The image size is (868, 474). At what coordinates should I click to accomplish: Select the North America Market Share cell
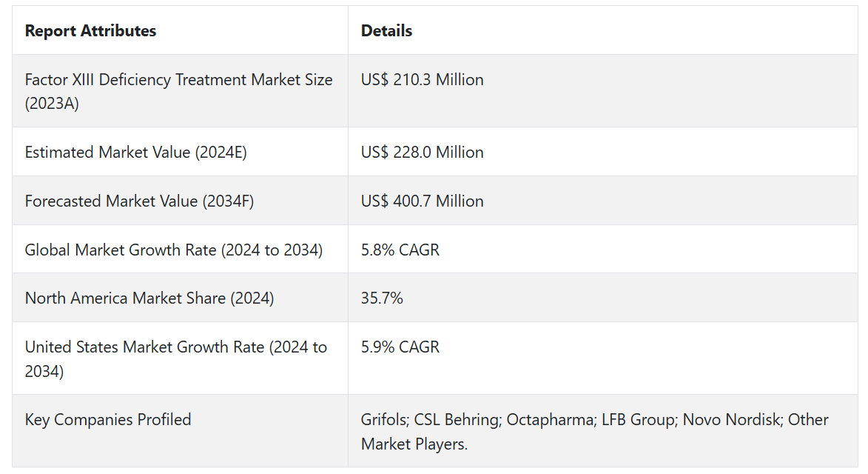click(149, 298)
